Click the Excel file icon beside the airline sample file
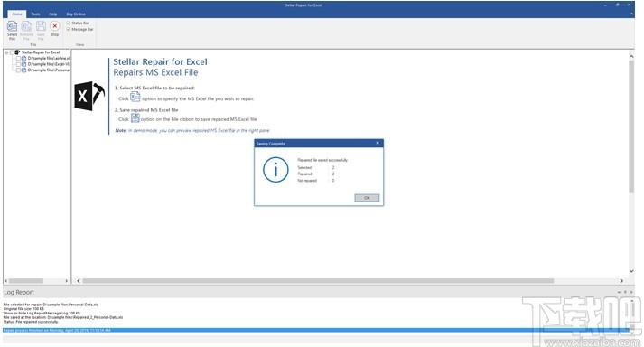This screenshot has width=644, height=347. pos(24,59)
